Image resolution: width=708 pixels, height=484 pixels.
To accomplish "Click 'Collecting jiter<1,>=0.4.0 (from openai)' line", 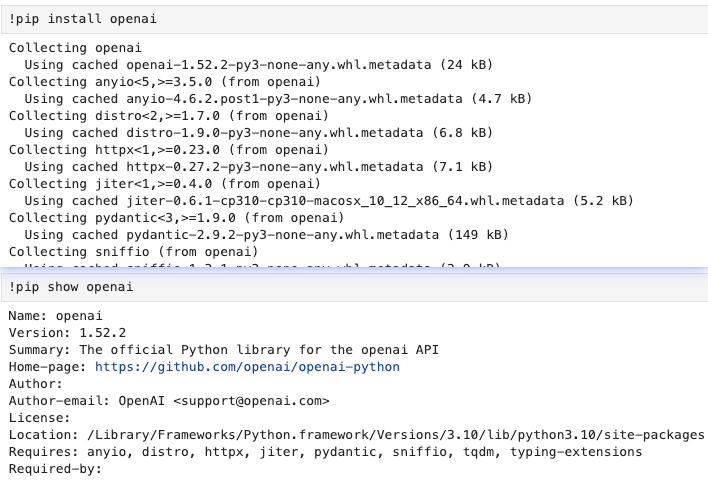I will [165, 184].
